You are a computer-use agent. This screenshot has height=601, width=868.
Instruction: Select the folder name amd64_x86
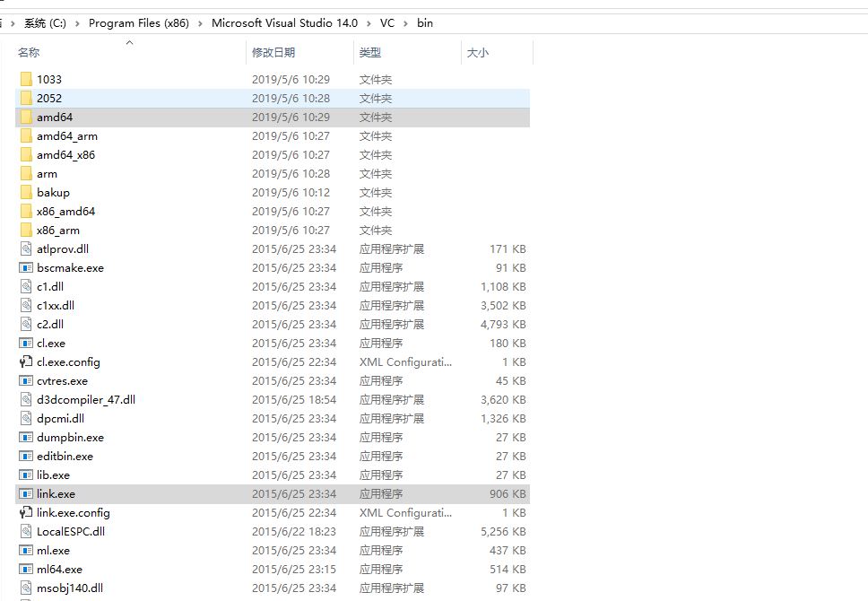[65, 154]
